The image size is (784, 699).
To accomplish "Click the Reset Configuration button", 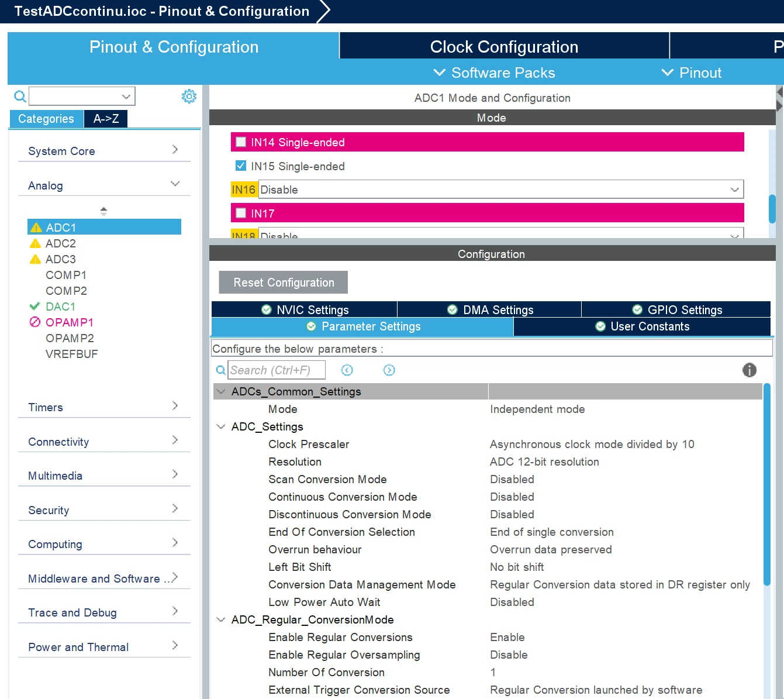I will click(284, 282).
